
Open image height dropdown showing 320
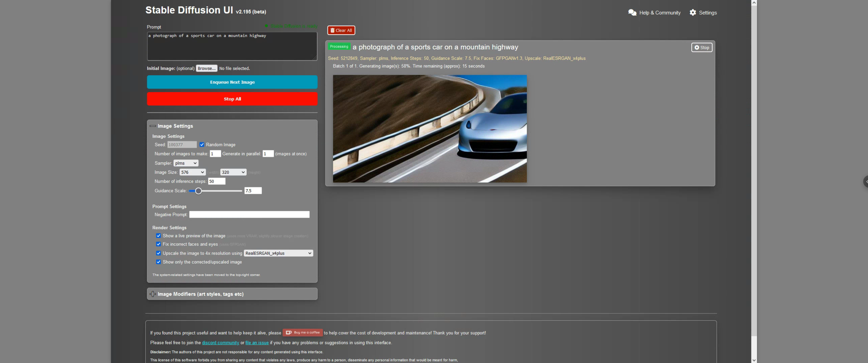coord(233,172)
